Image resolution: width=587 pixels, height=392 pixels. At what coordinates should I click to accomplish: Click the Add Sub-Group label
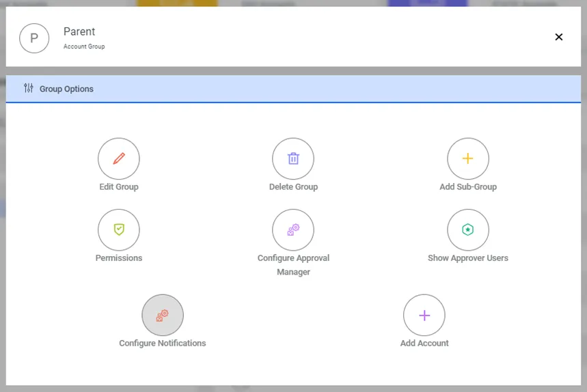468,186
